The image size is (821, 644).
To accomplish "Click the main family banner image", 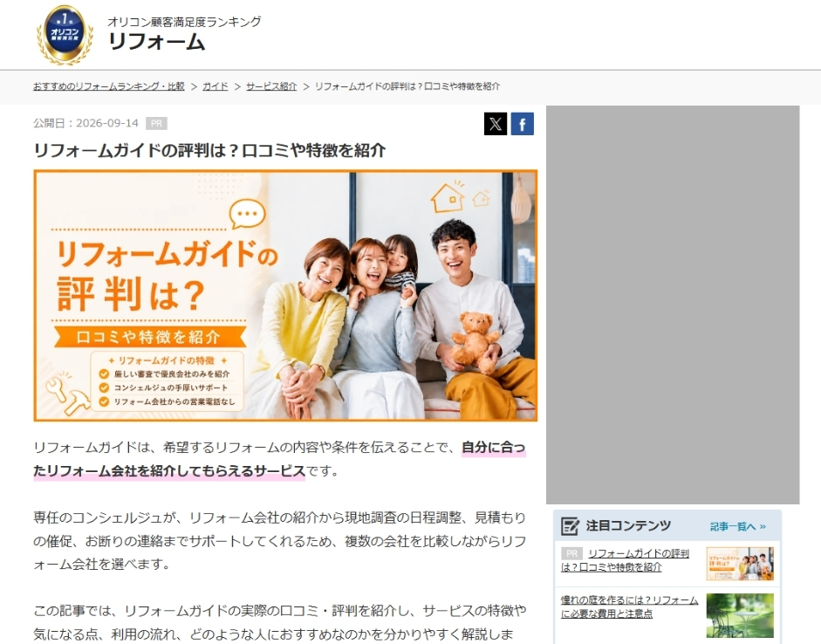I will [x=285, y=295].
